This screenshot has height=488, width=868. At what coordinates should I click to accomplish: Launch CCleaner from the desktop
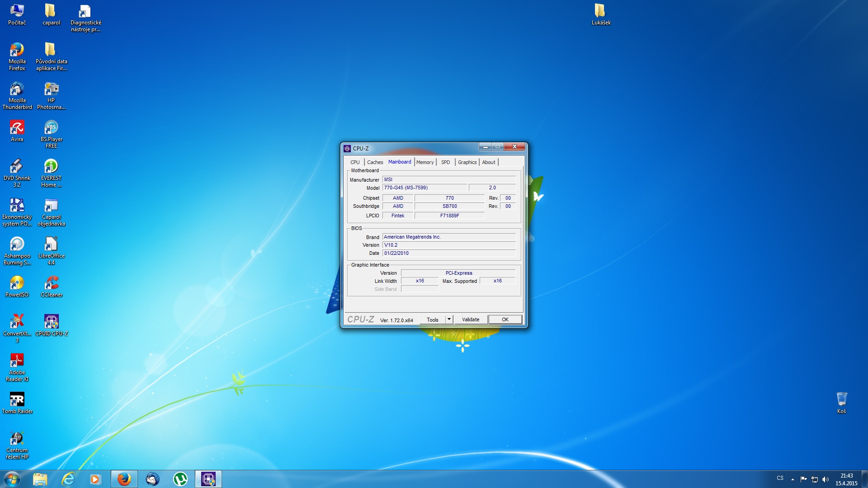[51, 286]
